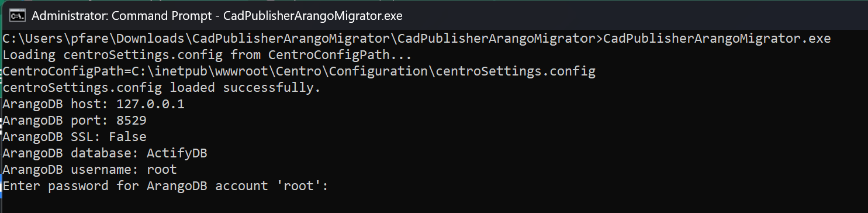Click the 'ArangoDB host:' label
The height and width of the screenshot is (213, 868).
pos(56,105)
